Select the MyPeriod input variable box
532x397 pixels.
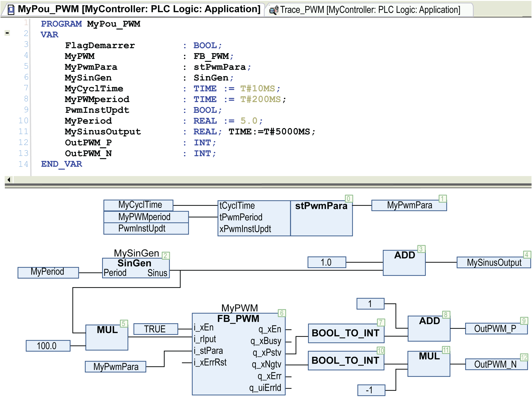pyautogui.click(x=48, y=272)
